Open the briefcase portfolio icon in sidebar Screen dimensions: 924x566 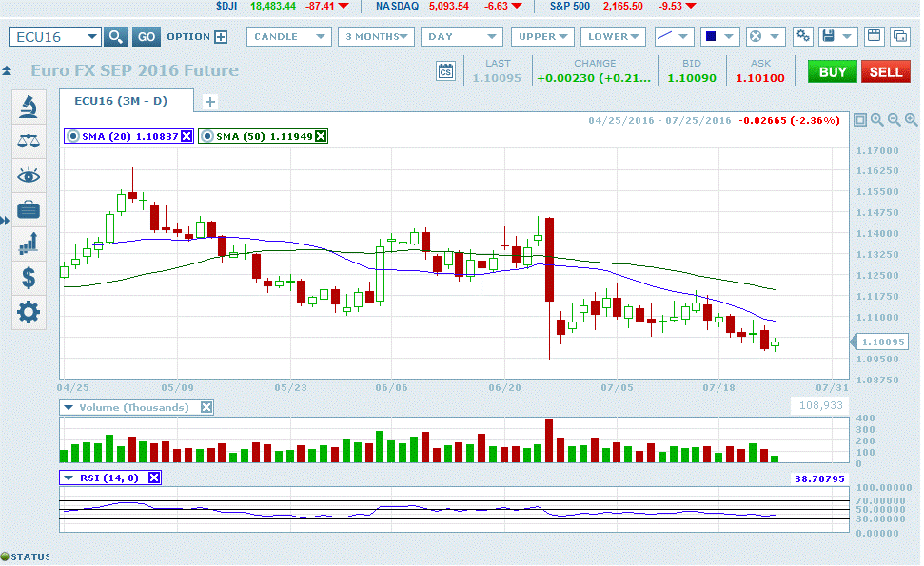(x=29, y=209)
